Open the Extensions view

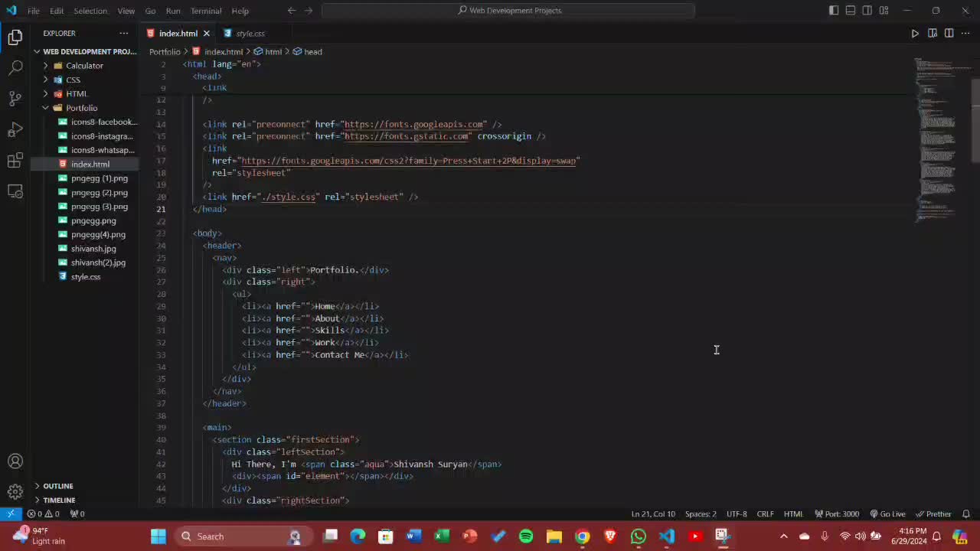click(x=15, y=161)
